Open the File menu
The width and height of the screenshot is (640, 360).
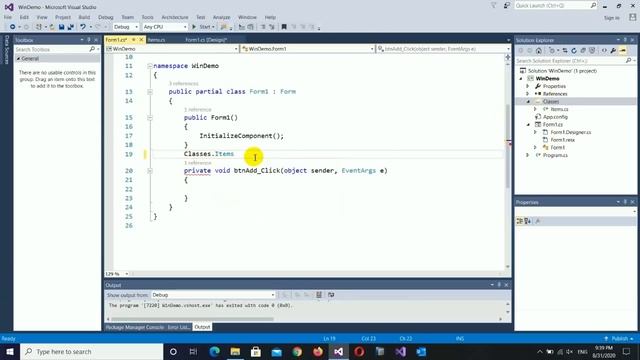(8, 17)
